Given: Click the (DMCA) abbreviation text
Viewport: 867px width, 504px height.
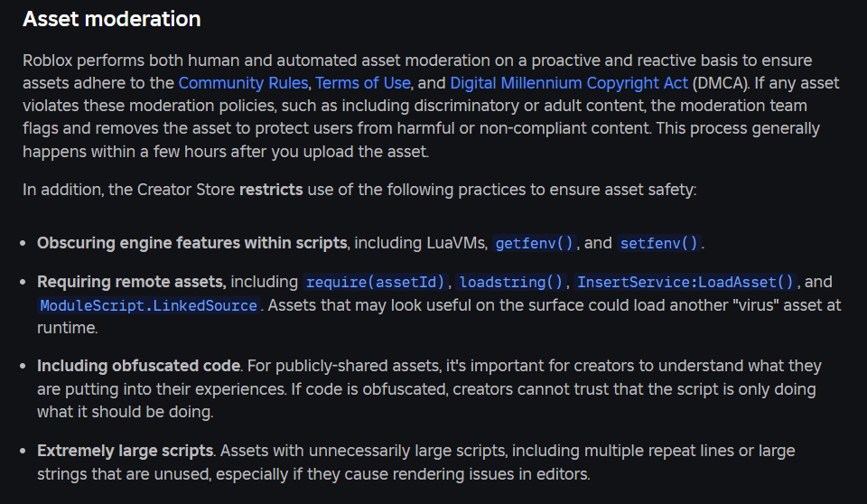Looking at the screenshot, I should (x=721, y=83).
